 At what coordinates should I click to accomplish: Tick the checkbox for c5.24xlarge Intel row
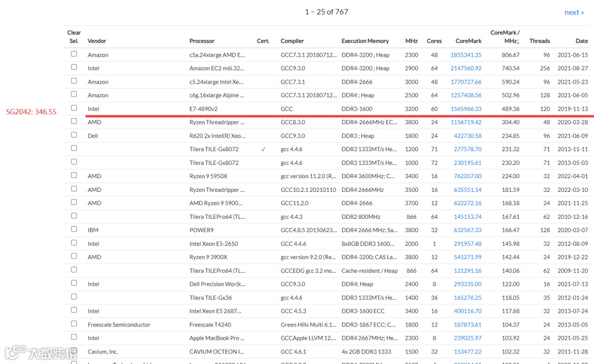coord(74,81)
